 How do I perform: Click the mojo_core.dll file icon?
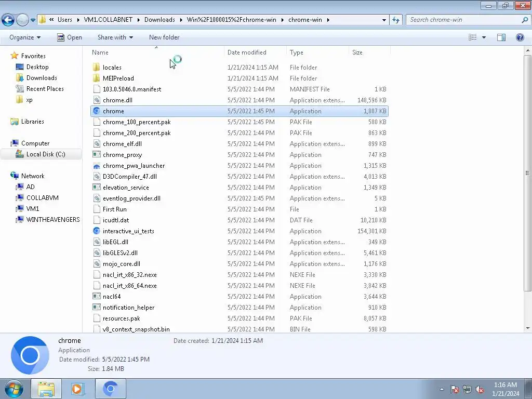click(97, 263)
